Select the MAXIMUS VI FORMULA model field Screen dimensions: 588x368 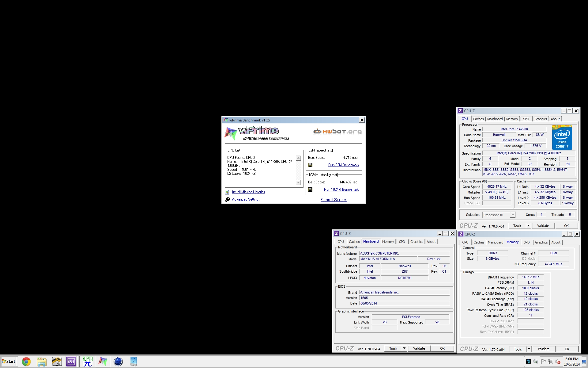[388, 259]
